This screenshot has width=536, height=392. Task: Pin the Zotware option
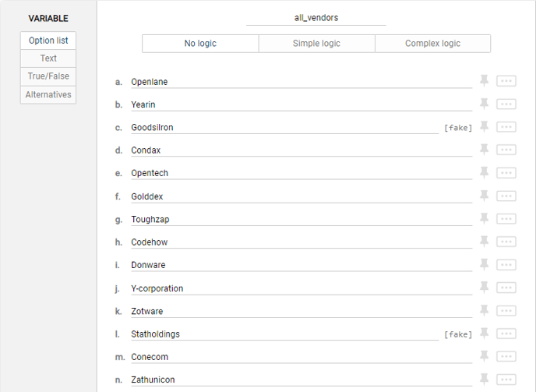pos(485,311)
